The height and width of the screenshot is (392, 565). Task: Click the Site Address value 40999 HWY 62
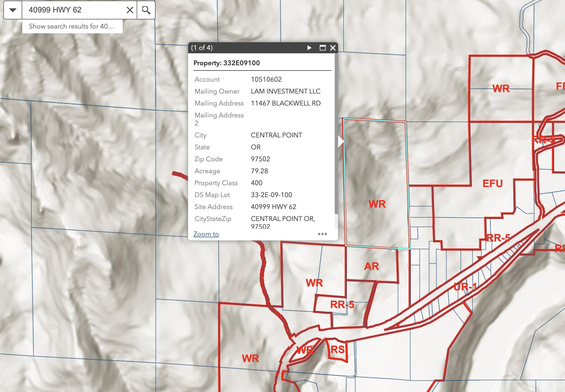pos(273,207)
